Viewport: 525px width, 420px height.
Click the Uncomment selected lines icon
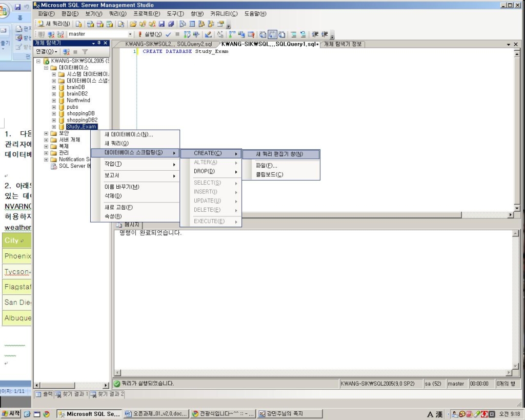[x=303, y=34]
